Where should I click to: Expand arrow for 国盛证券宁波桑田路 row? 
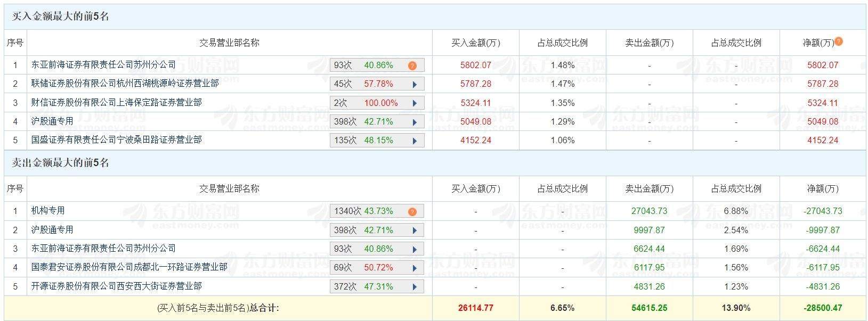click(415, 141)
